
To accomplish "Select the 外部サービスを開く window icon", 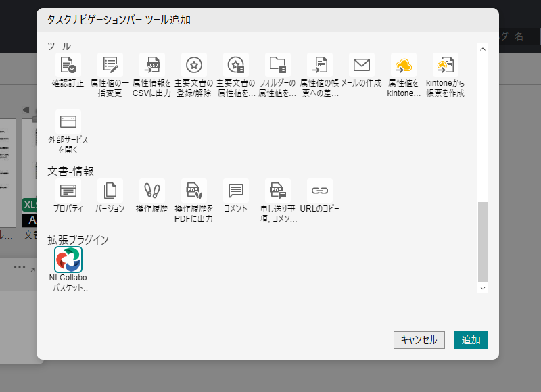I will [x=68, y=122].
